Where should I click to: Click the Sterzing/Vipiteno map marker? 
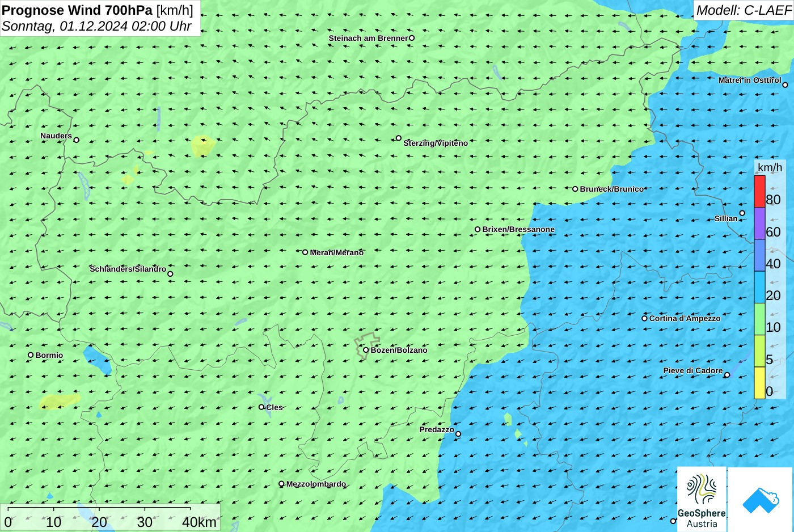click(x=398, y=138)
